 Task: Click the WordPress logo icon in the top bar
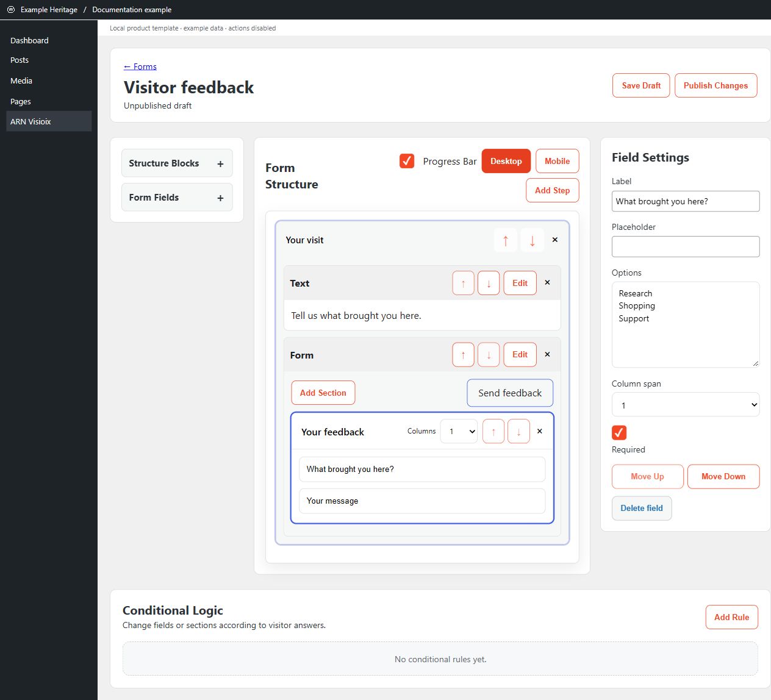[x=11, y=10]
